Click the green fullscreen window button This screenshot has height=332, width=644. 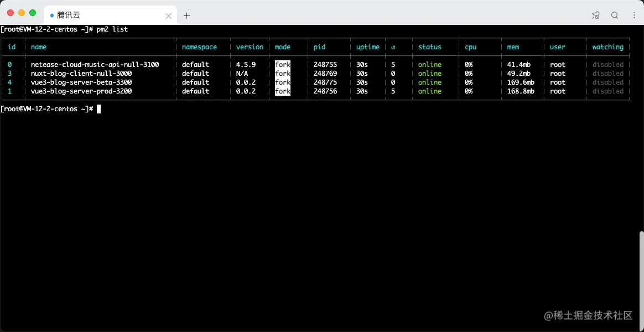pos(33,13)
